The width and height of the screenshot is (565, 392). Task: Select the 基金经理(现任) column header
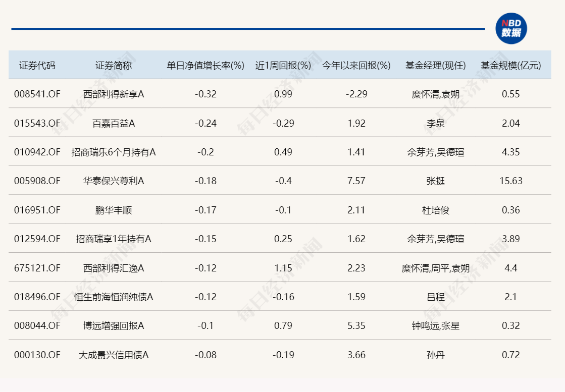coord(436,66)
